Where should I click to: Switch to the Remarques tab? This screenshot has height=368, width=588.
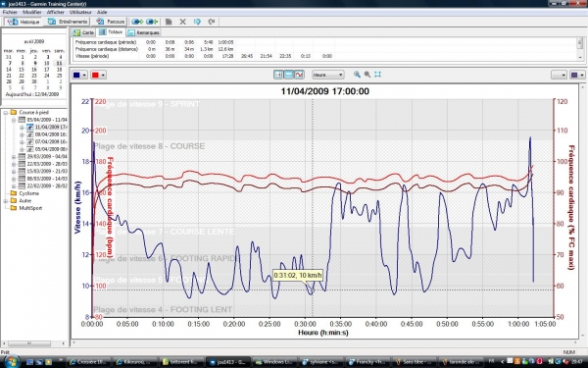pos(144,32)
